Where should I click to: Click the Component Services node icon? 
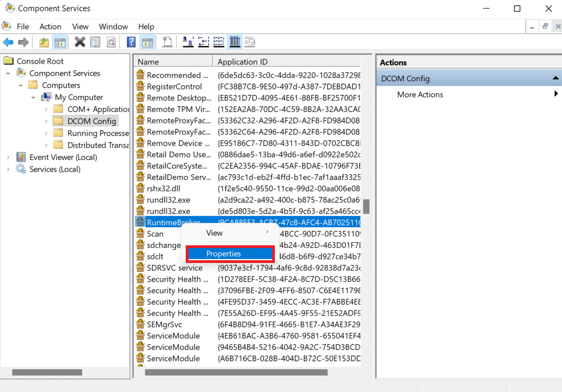pos(21,73)
